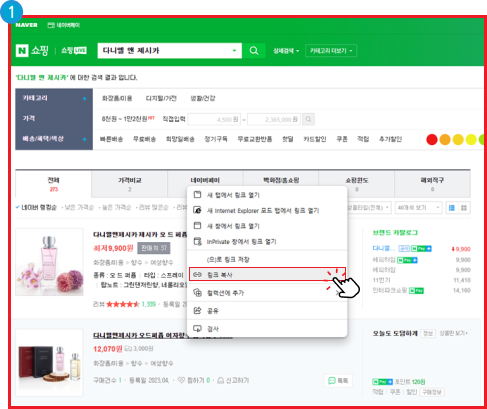This screenshot has height=409, width=487.
Task: Open the 화장품/미용 category link
Action: (x=117, y=98)
